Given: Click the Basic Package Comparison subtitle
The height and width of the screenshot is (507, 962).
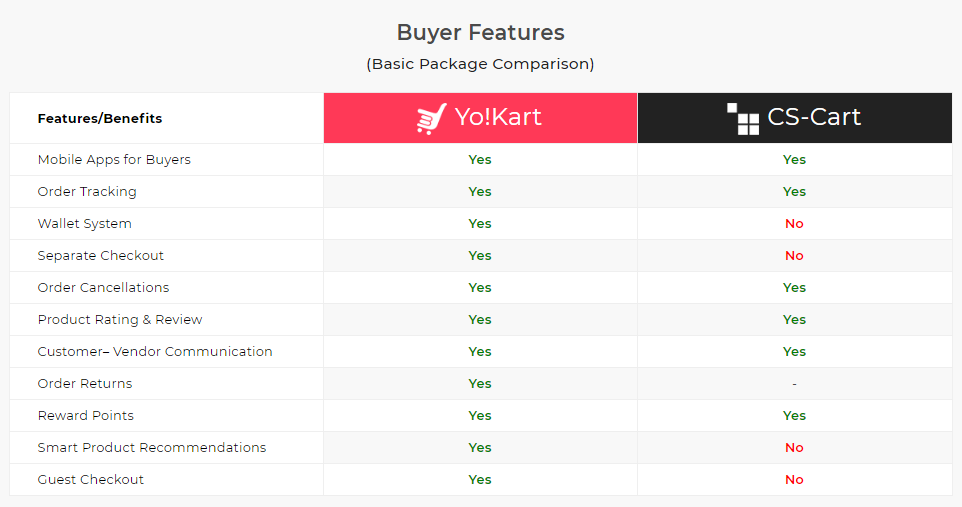Looking at the screenshot, I should (480, 64).
